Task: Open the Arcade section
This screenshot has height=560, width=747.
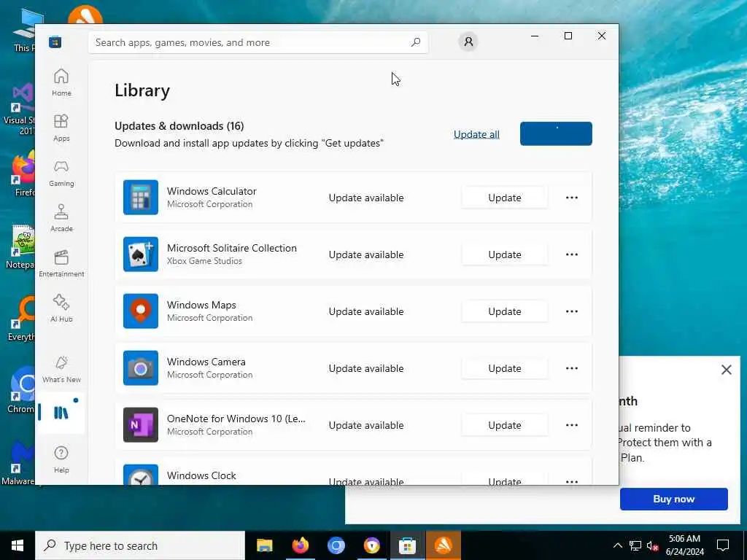Action: click(61, 218)
